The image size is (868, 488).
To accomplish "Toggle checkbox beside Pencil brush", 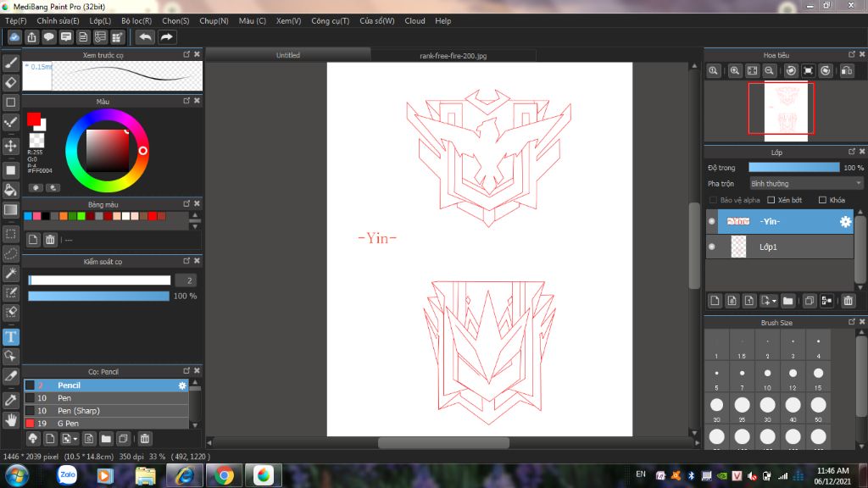I will pos(30,385).
